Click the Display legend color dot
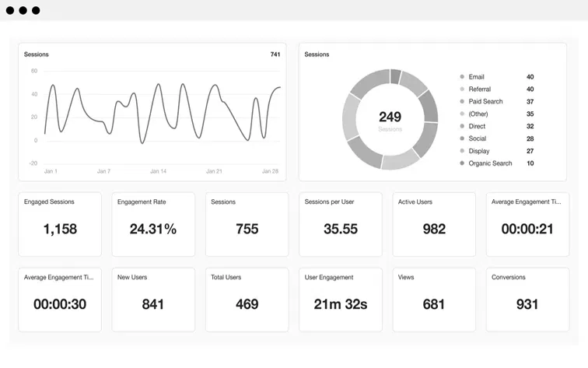 (462, 151)
